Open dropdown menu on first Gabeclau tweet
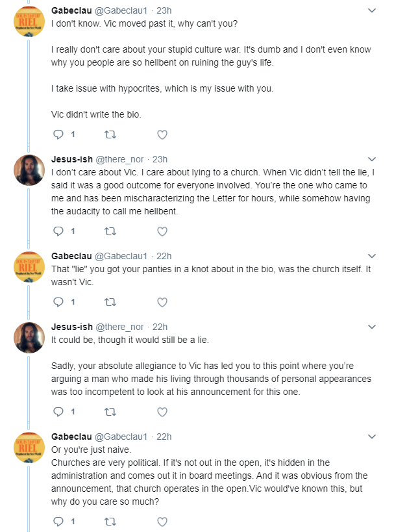The height and width of the screenshot is (532, 394). tap(372, 10)
